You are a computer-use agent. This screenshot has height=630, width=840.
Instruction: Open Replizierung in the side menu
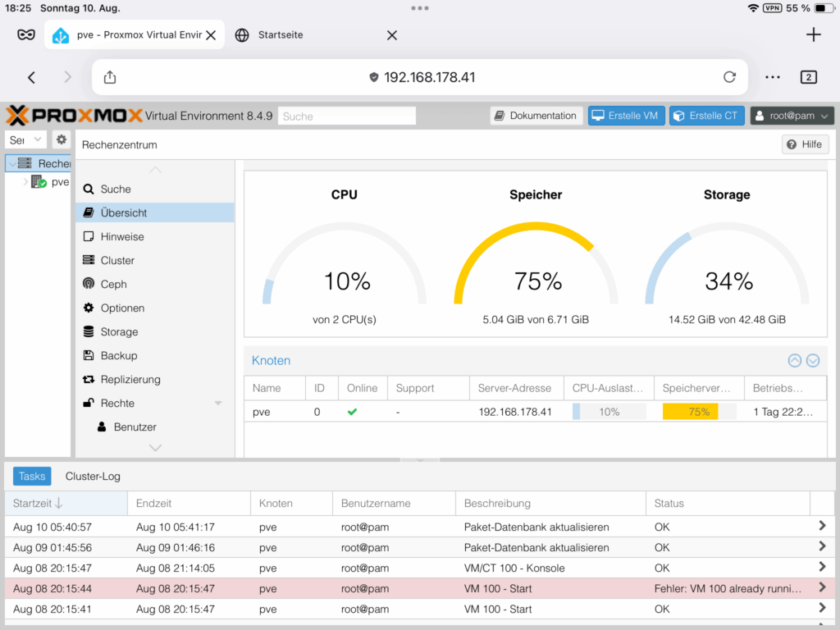130,379
